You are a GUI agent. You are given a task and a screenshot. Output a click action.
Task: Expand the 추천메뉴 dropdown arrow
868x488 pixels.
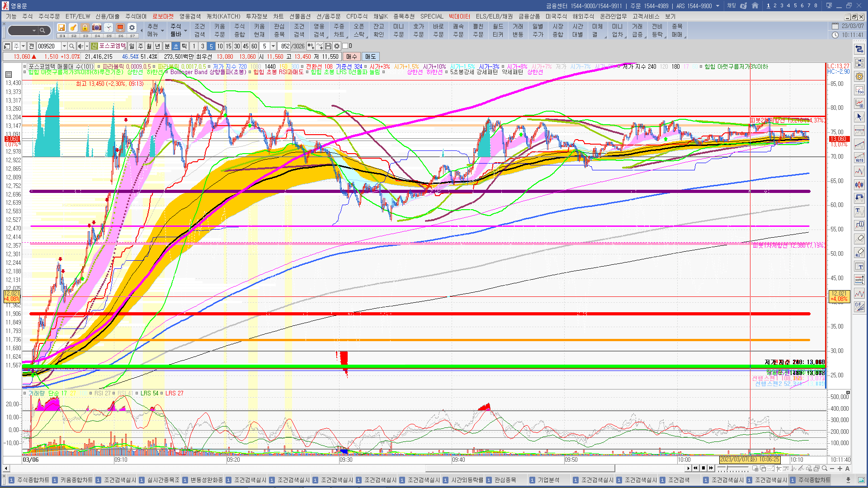tap(162, 31)
